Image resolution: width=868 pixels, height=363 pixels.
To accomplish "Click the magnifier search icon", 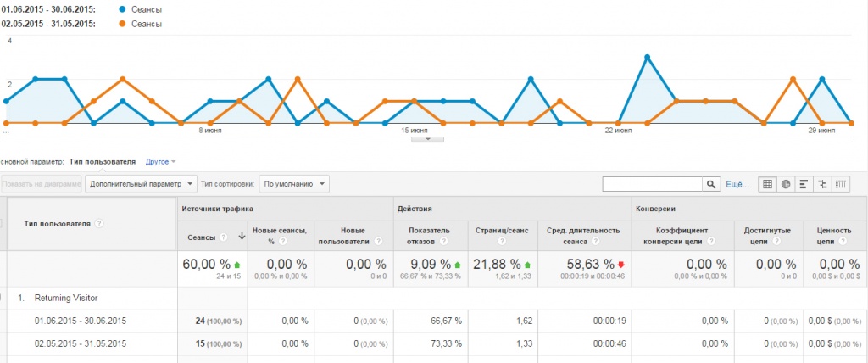I will coord(710,185).
